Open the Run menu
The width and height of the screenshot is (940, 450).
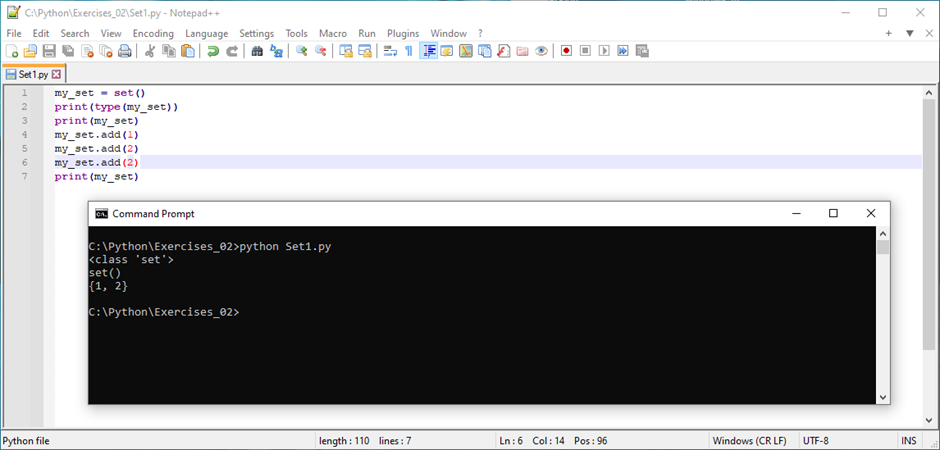[x=367, y=34]
